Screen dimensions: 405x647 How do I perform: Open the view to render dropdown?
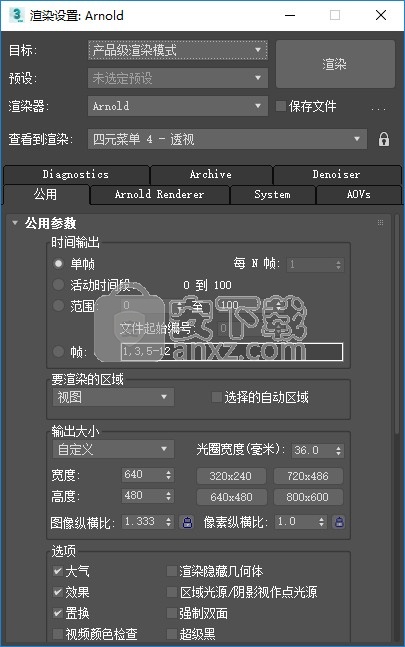(227, 139)
